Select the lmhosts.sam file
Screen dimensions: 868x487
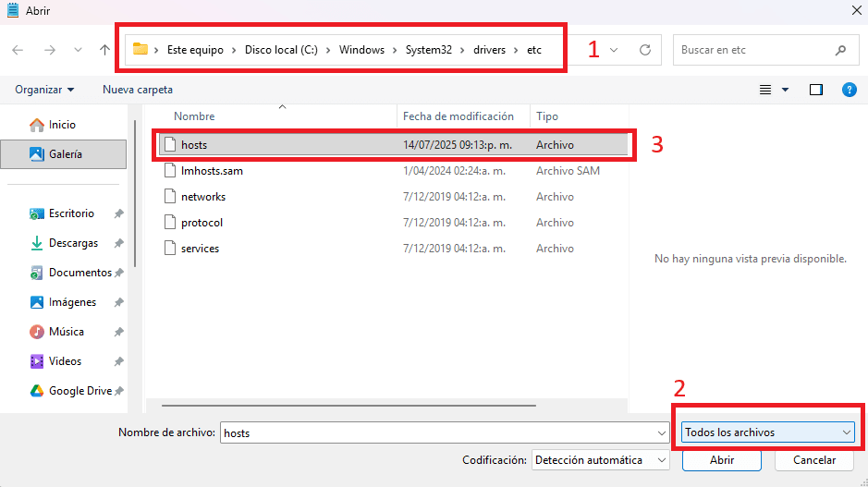212,171
